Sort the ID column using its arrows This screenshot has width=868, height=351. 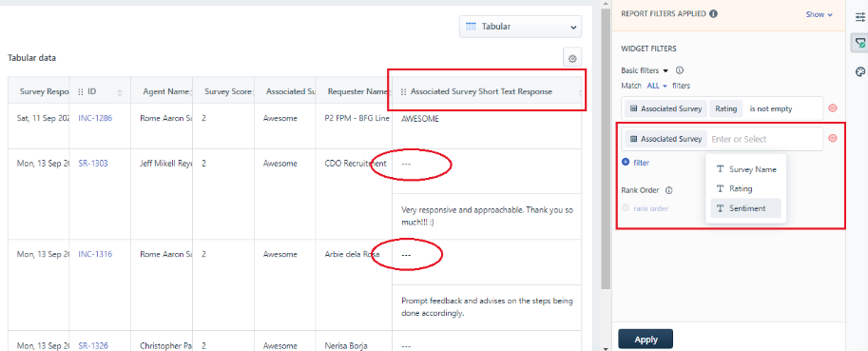119,92
